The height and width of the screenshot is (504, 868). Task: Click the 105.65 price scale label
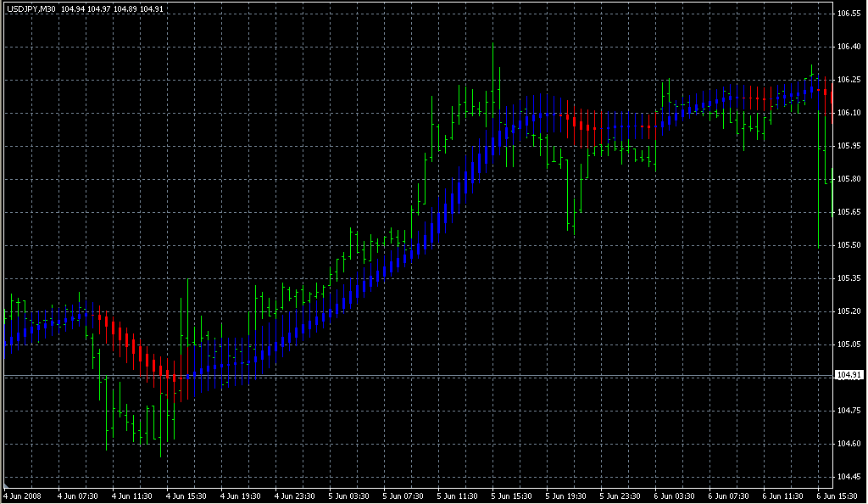coord(849,212)
